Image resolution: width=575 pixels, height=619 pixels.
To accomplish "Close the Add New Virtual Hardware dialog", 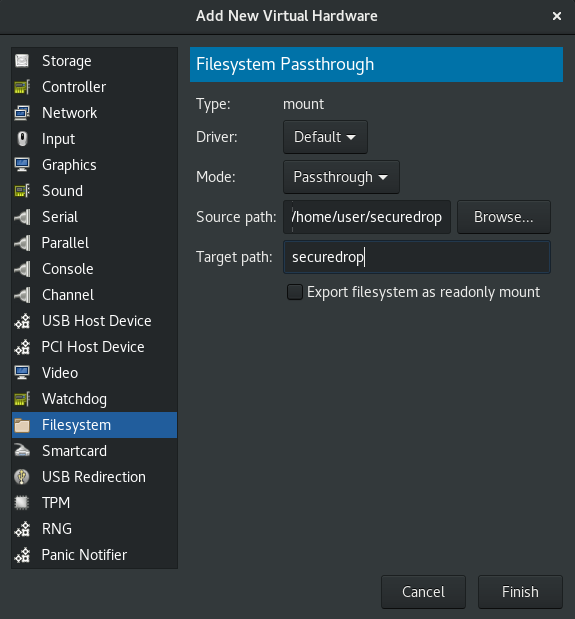I will coord(556,16).
